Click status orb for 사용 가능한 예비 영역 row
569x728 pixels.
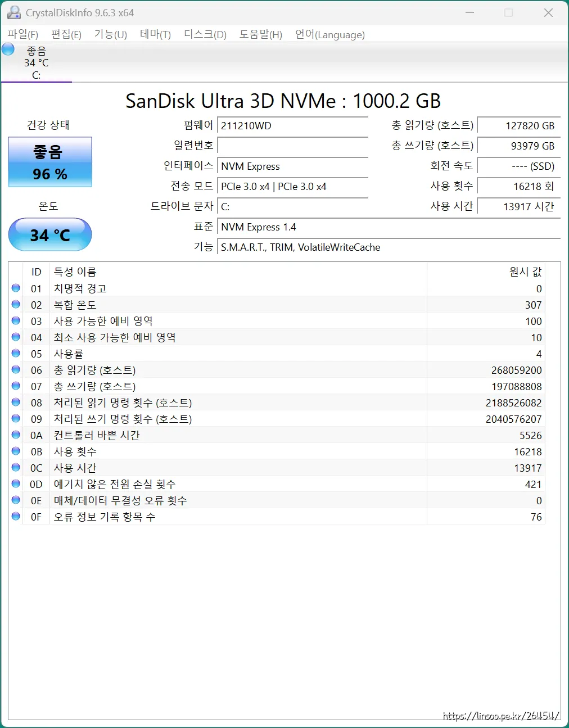click(16, 321)
